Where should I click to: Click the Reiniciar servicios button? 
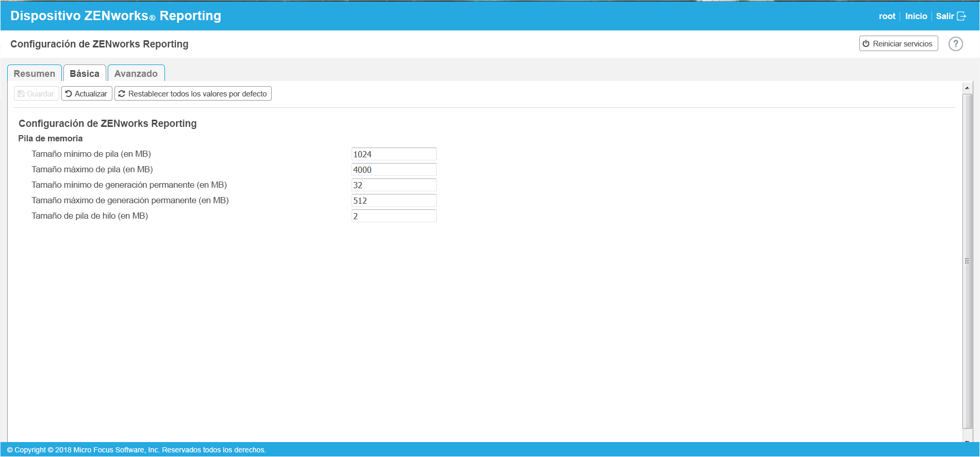tap(898, 44)
